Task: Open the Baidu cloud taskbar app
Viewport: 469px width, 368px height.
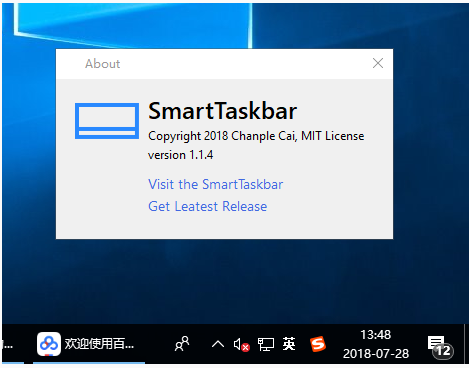Action: [89, 344]
